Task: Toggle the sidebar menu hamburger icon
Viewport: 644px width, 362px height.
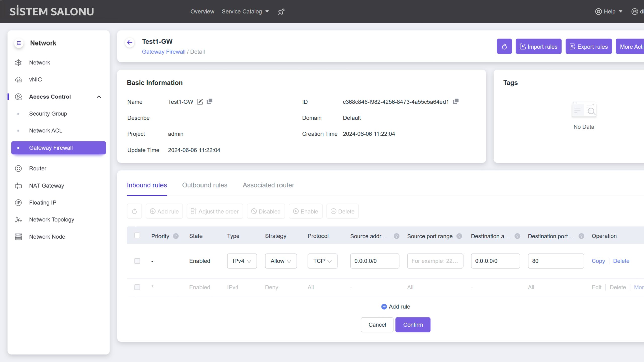Action: 19,43
